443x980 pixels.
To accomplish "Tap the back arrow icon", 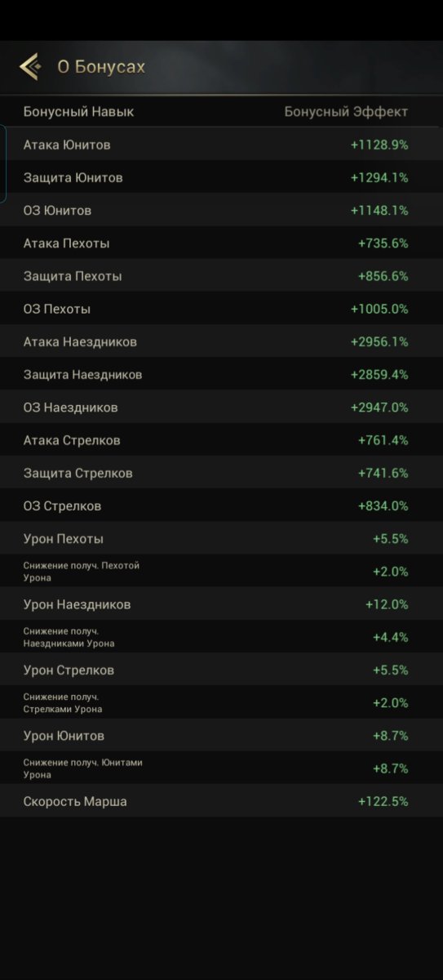I will click(30, 66).
